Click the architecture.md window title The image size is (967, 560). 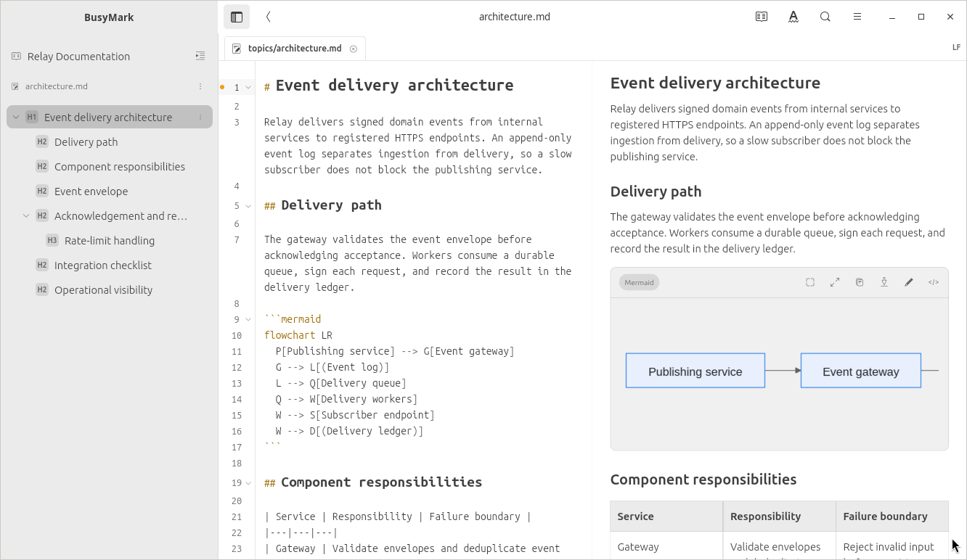(515, 17)
